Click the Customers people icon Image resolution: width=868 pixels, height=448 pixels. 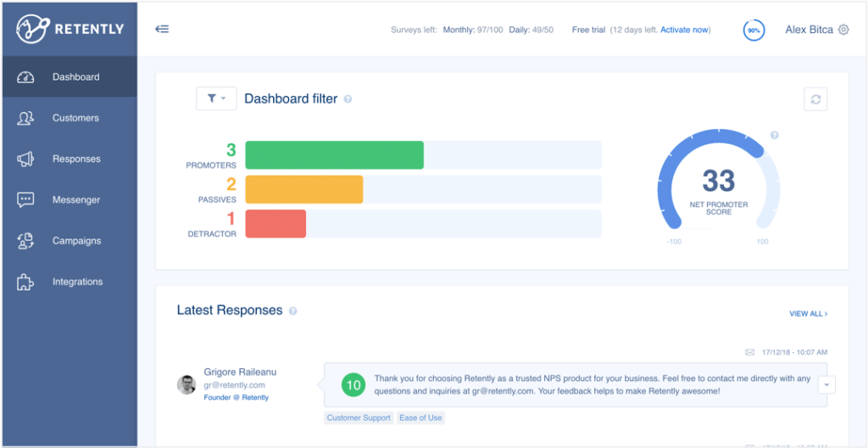pos(25,118)
